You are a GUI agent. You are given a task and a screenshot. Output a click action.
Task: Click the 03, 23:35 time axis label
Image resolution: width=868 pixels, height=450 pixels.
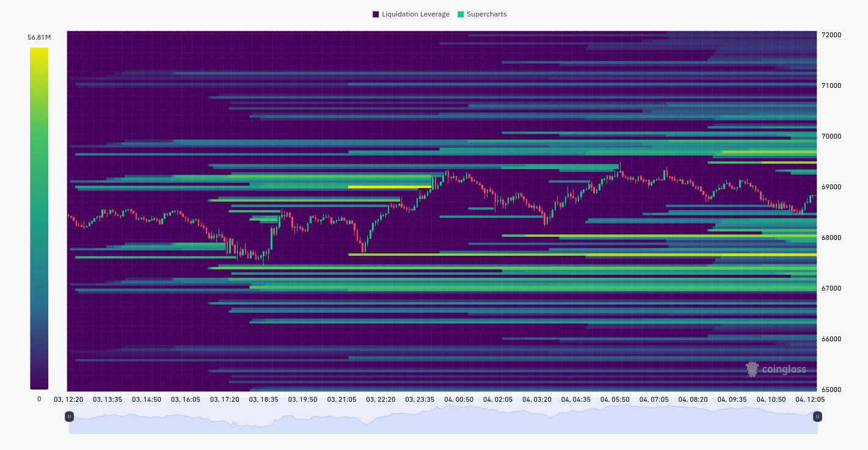coord(420,399)
